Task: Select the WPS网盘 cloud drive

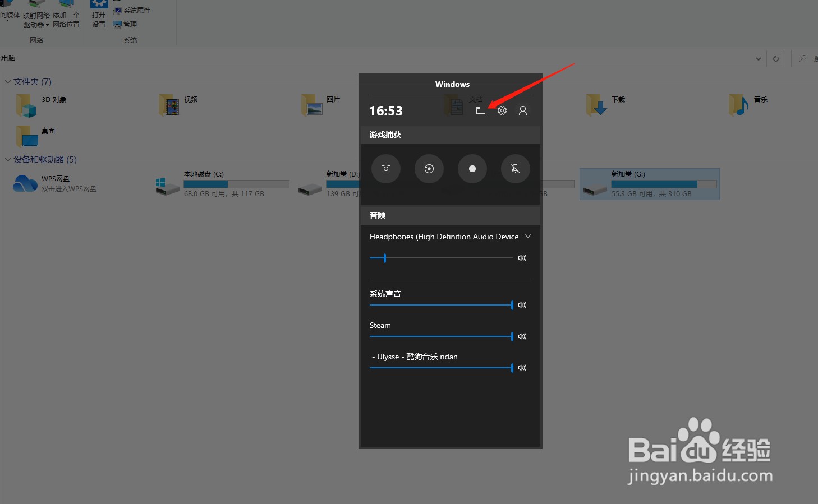Action: point(55,184)
